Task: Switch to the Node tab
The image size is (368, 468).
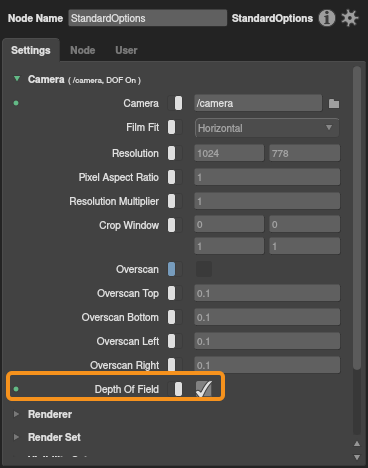Action: coord(83,50)
